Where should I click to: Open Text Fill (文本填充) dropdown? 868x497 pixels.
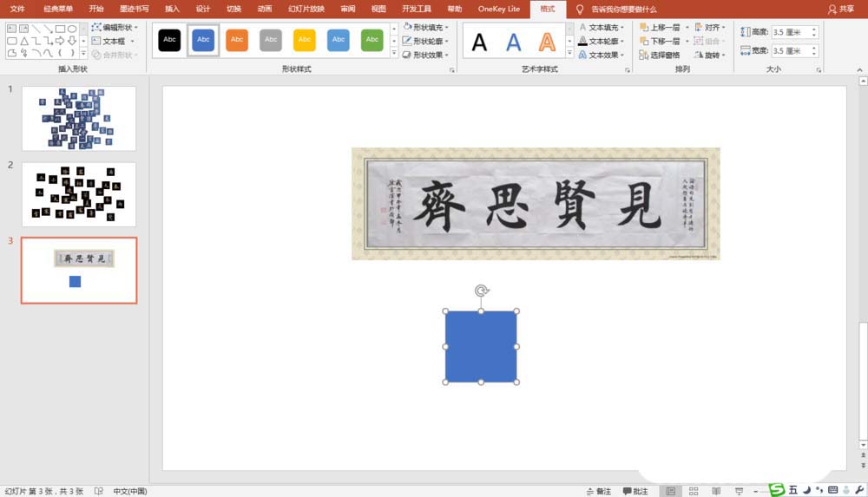[x=602, y=27]
